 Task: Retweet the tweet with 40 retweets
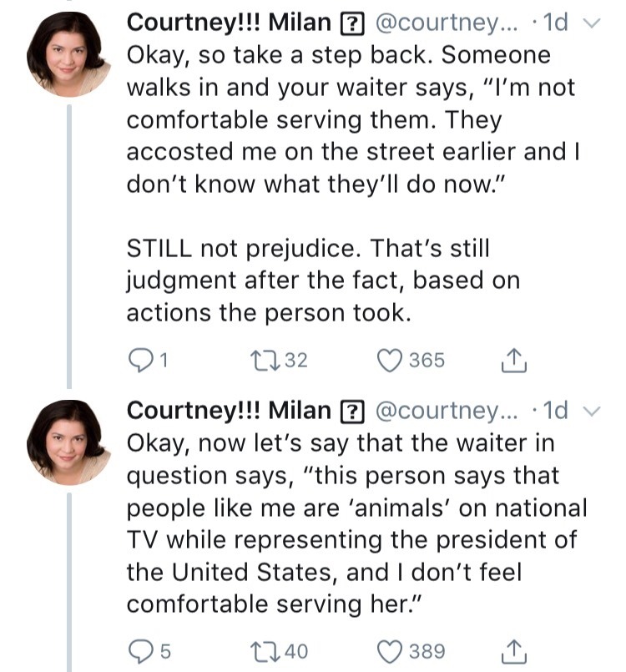[x=261, y=650]
